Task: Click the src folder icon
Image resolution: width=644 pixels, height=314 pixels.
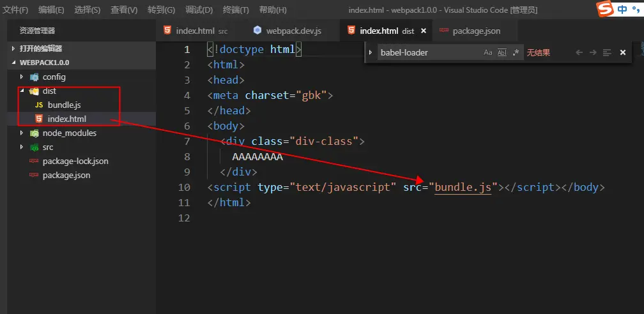Action: coord(34,147)
